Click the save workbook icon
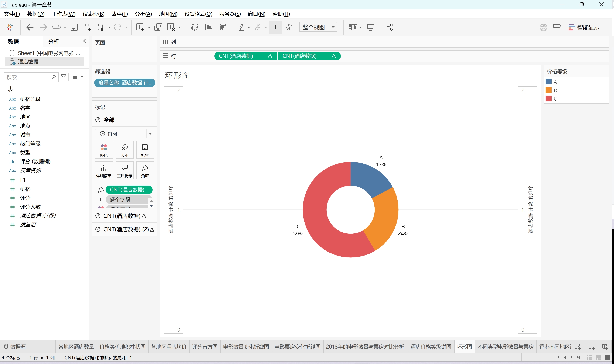The width and height of the screenshot is (614, 364). click(74, 27)
